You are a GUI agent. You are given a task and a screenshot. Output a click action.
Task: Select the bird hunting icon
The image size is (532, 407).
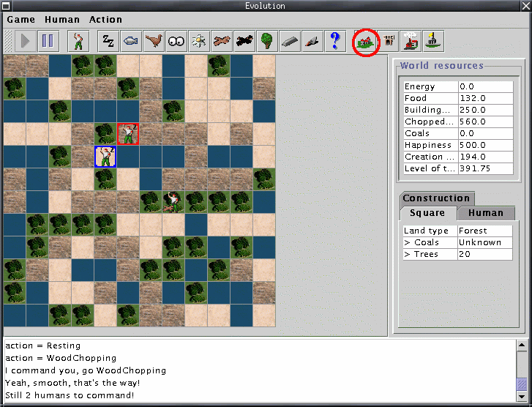[x=154, y=41]
